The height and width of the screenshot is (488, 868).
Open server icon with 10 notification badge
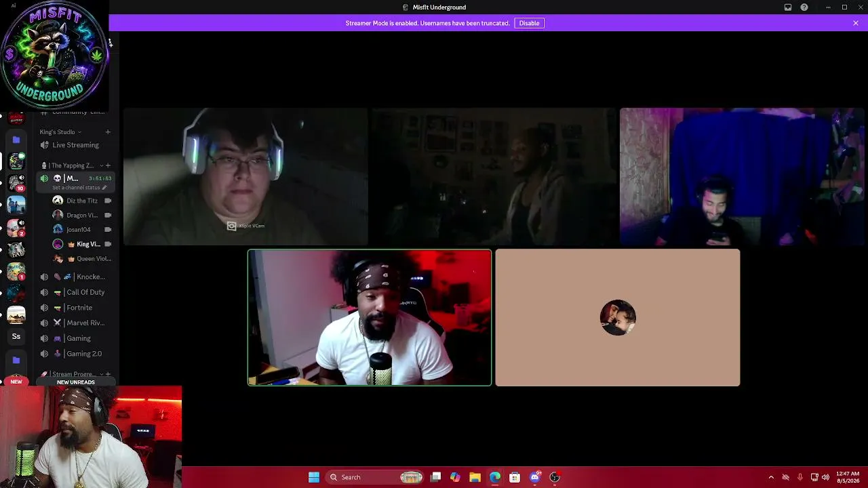point(16,182)
